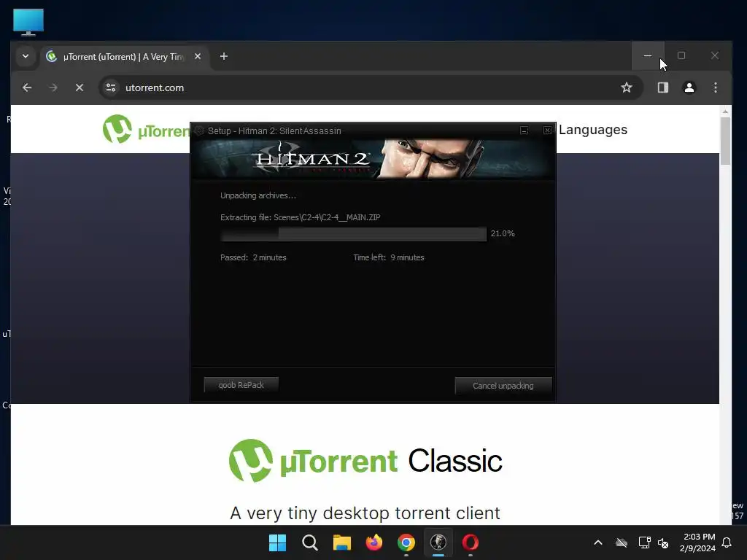Bookmark this page with the star icon
The width and height of the screenshot is (747, 560).
(627, 87)
